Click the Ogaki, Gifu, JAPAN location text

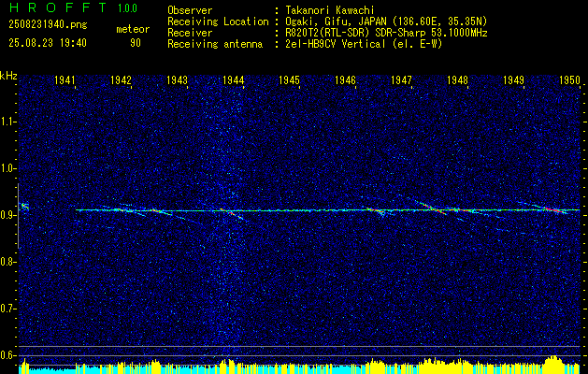click(x=386, y=22)
